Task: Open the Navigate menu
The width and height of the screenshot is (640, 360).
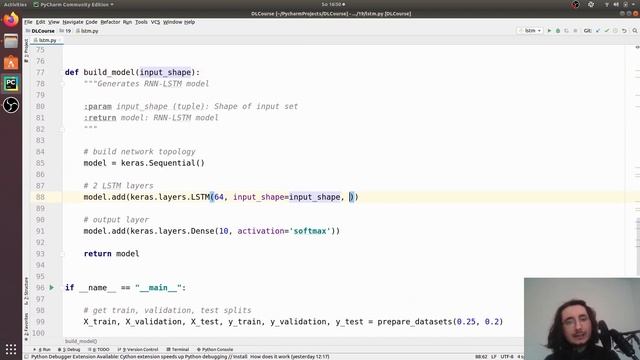Action: [73, 22]
